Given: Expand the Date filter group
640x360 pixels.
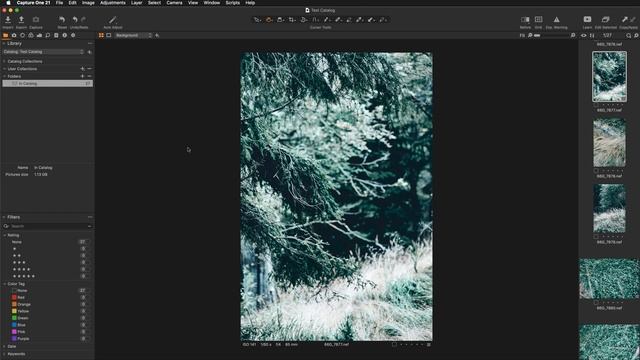Looking at the screenshot, I should click(x=4, y=347).
